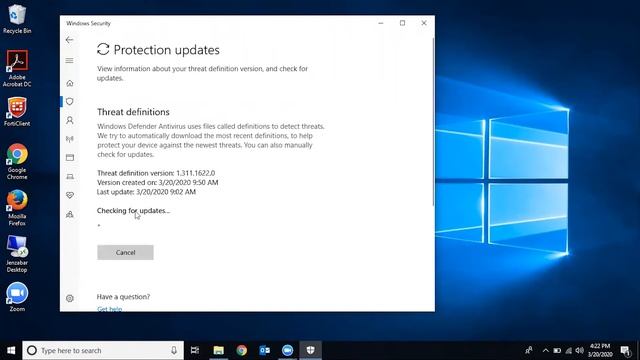
Task: Open Outlook from taskbar
Action: coord(264,350)
